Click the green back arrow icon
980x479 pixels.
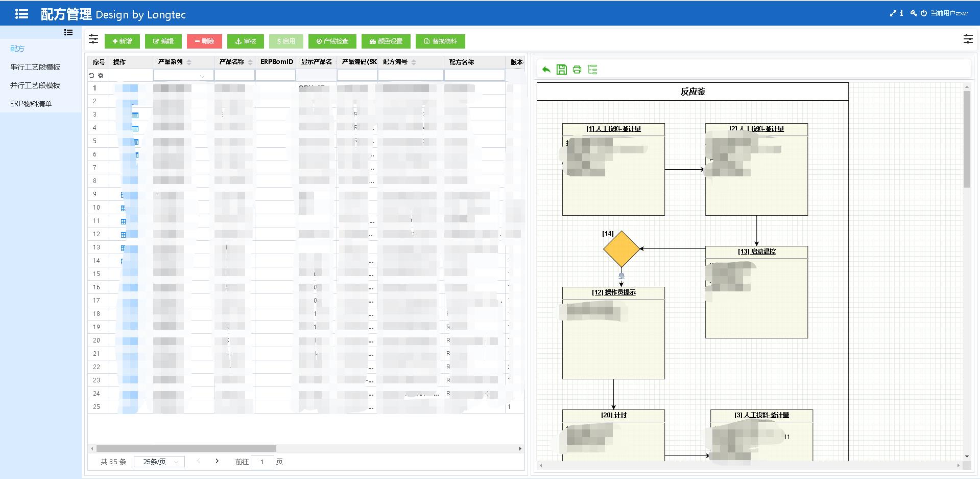[546, 70]
